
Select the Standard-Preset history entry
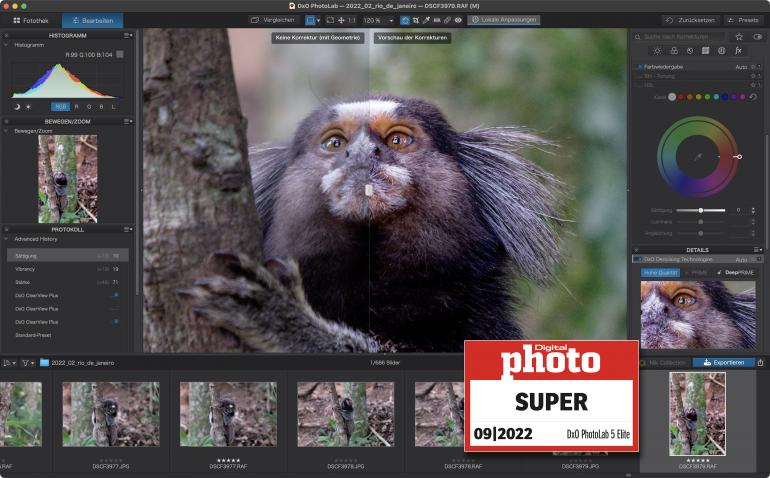point(68,335)
